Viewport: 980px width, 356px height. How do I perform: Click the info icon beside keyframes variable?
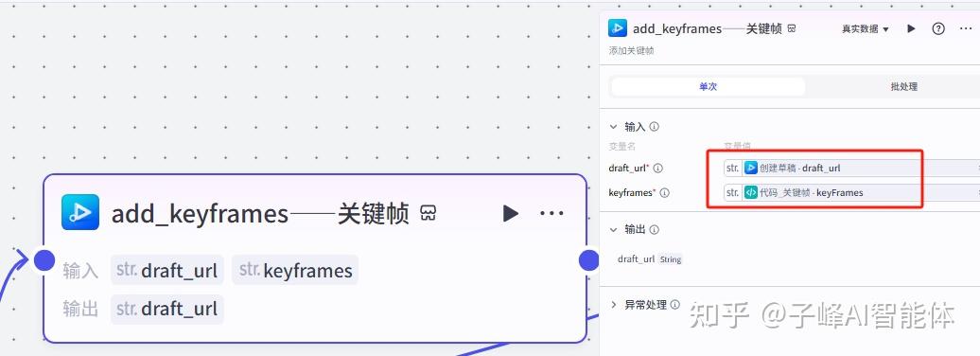click(x=664, y=193)
